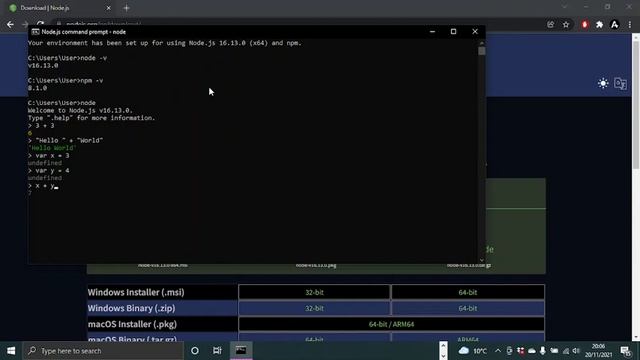This screenshot has height=360, width=640.
Task: Click the command prompt scrollbar down arrow
Action: [482, 260]
